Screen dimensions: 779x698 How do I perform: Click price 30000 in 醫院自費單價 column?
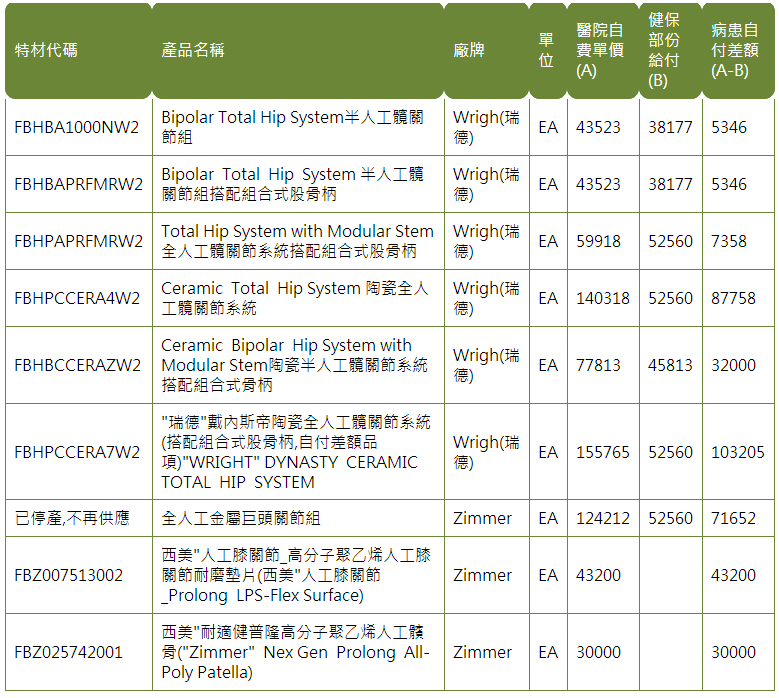coord(598,652)
